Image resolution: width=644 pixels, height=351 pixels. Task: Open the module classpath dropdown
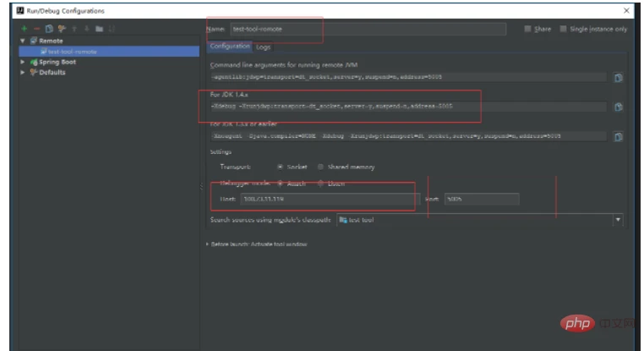click(x=617, y=220)
